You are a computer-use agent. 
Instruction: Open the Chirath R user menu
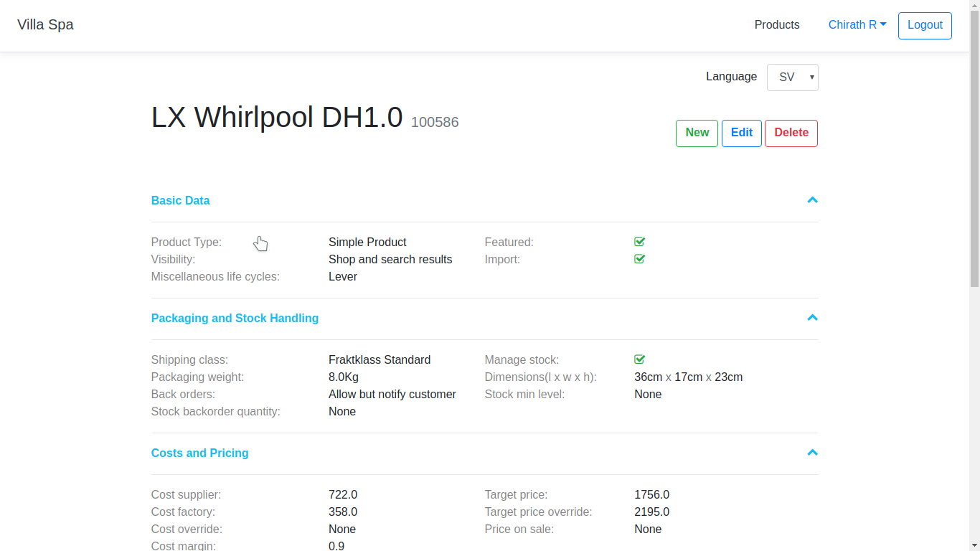click(857, 25)
